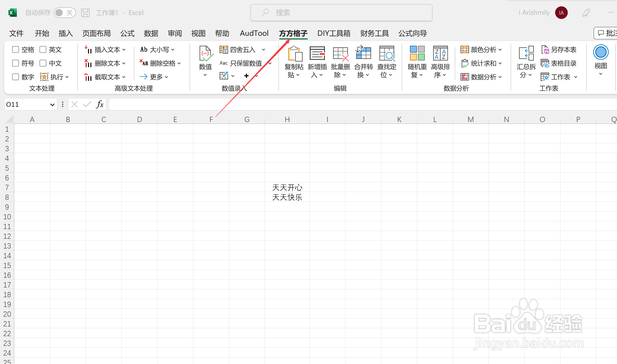Open 合并转换 merge convert tool
This screenshot has width=617, height=364.
tap(363, 62)
